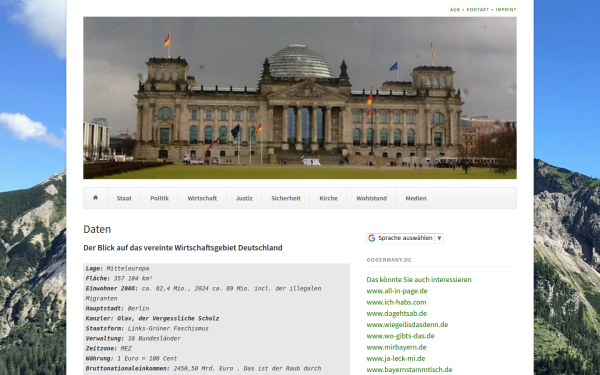The image size is (600, 375).
Task: Select the 'Kanzler: Olav' text line
Action: pos(152,318)
